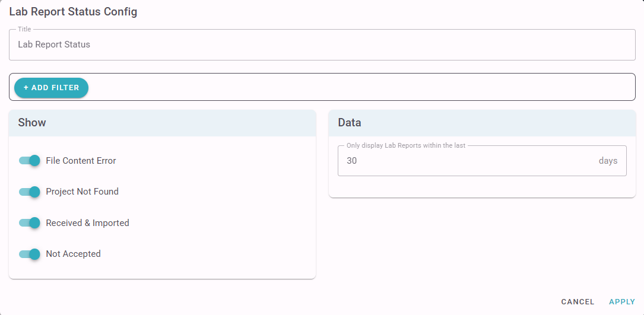644x315 pixels.
Task: Click the Only display Lab Reports label
Action: pyautogui.click(x=406, y=146)
